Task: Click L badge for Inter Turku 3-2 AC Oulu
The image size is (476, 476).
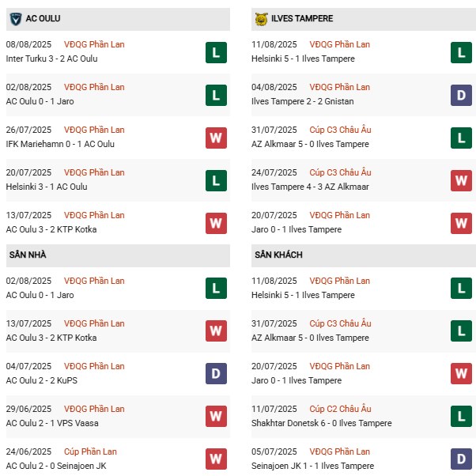Action: click(x=216, y=52)
